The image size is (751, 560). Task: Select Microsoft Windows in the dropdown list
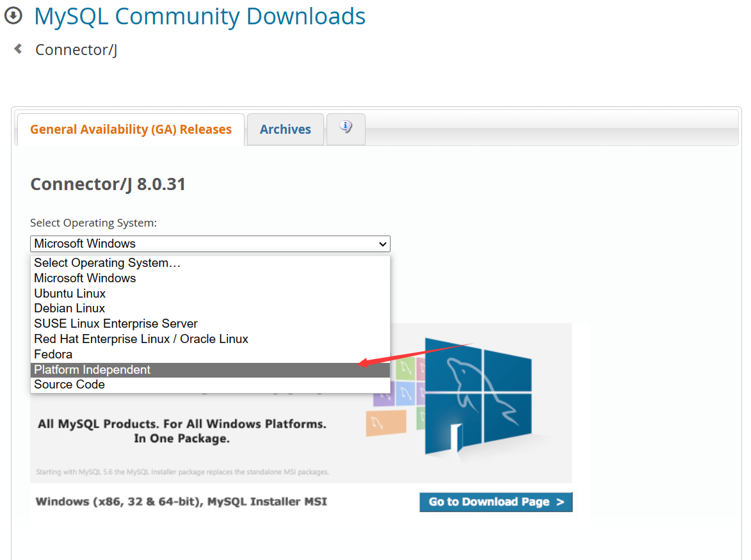pyautogui.click(x=210, y=278)
